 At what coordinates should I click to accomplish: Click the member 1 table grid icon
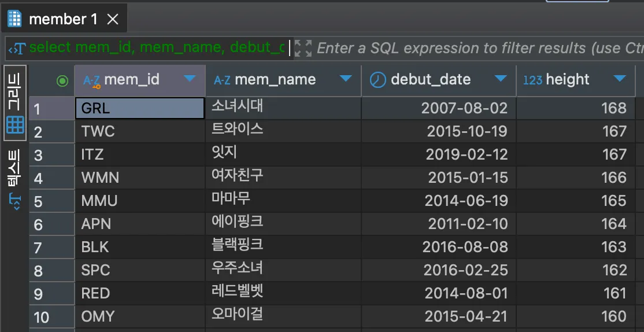15,19
